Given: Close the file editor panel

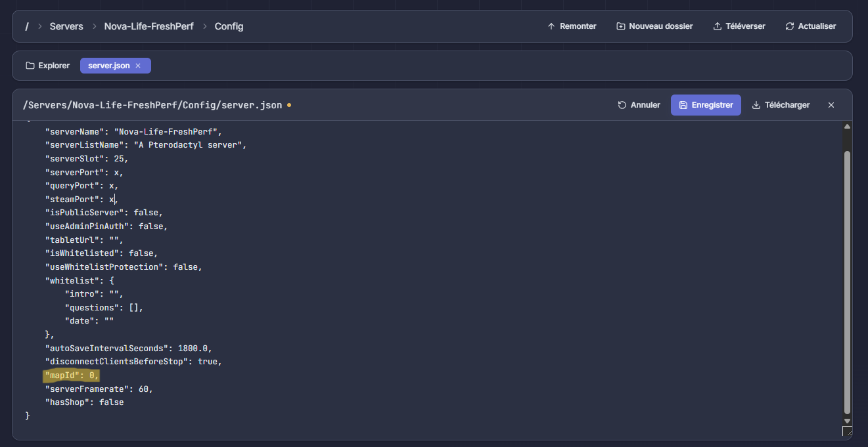Looking at the screenshot, I should [x=831, y=105].
